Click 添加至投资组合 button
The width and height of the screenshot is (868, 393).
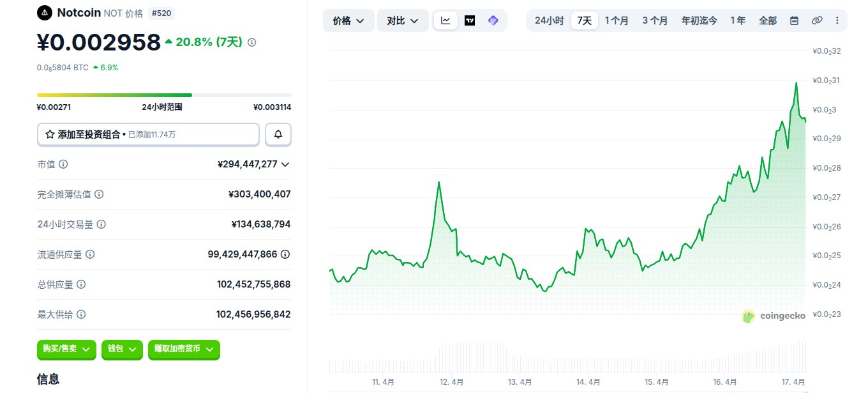tap(148, 135)
